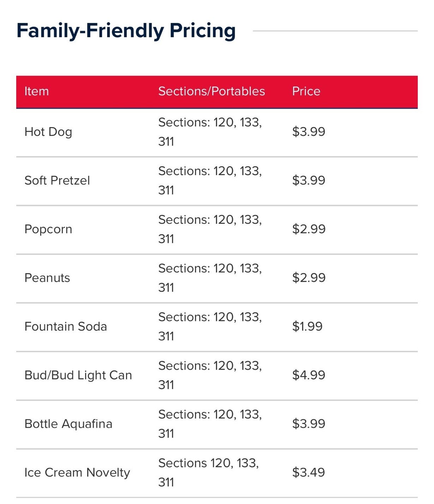Click the Bottle Aquafina sections text
This screenshot has height=504, width=434.
(x=210, y=424)
